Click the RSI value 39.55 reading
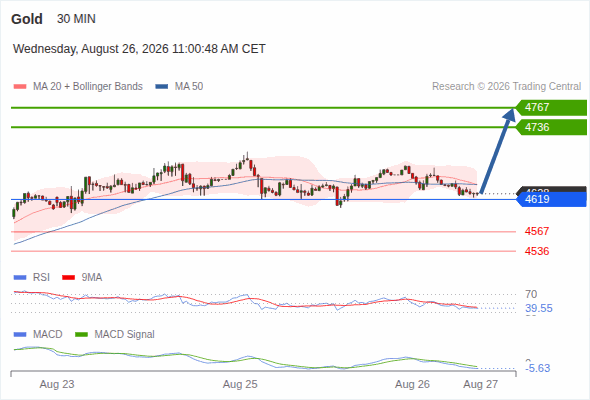The height and width of the screenshot is (400, 590). point(539,309)
